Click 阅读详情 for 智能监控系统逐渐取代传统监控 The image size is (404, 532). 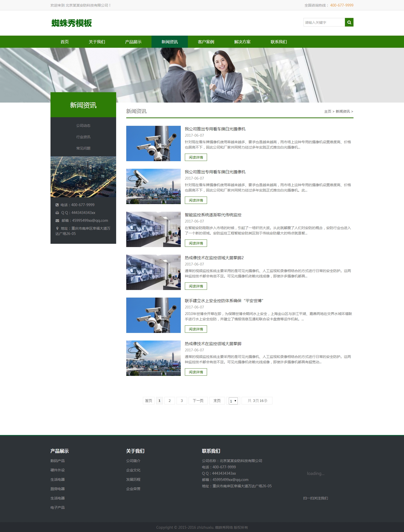coord(196,243)
